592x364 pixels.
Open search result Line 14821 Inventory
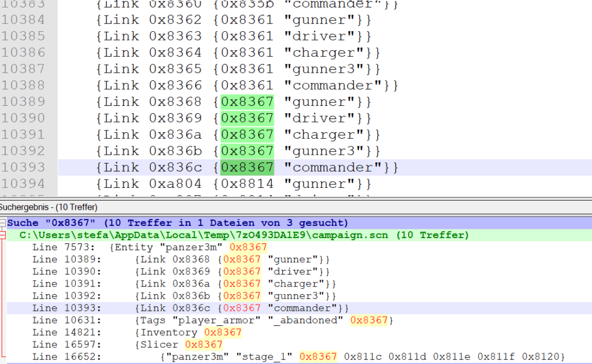136,332
